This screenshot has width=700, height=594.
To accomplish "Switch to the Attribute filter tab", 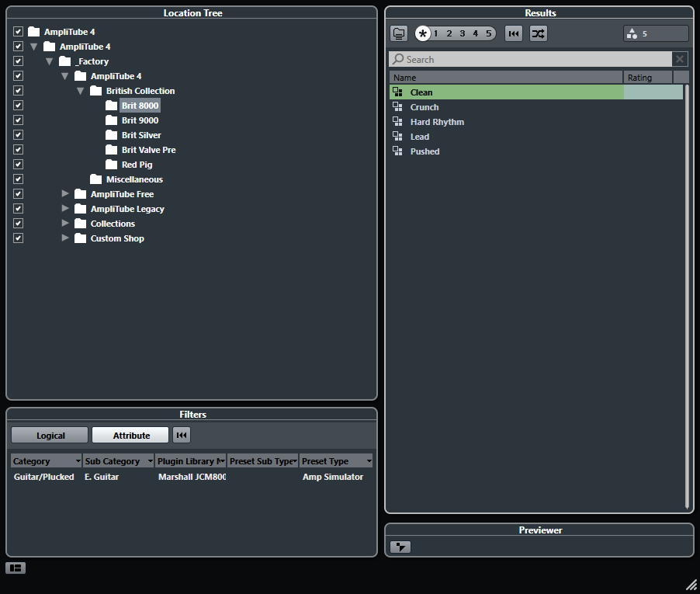I will (130, 435).
